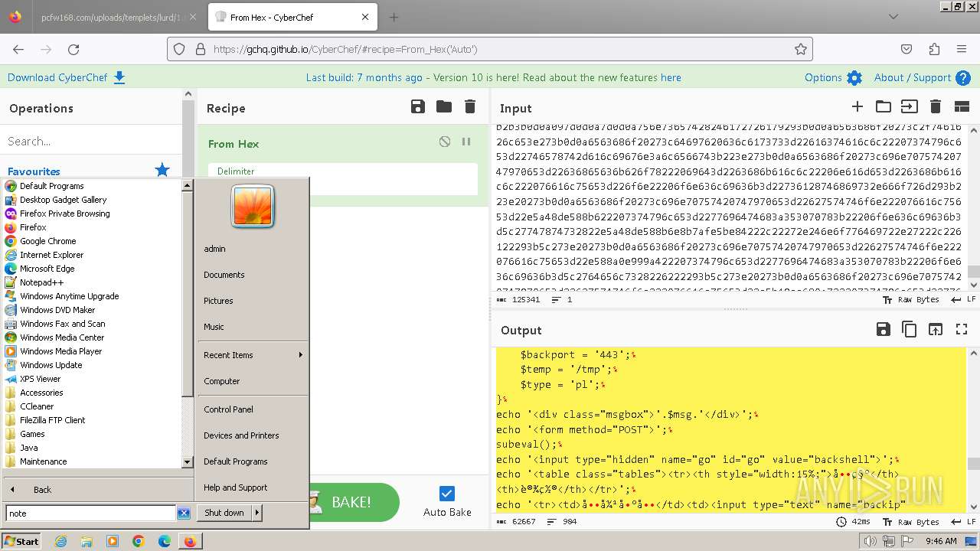Expand the Recent Items submenu
The width and height of the screenshot is (980, 551).
pos(253,355)
